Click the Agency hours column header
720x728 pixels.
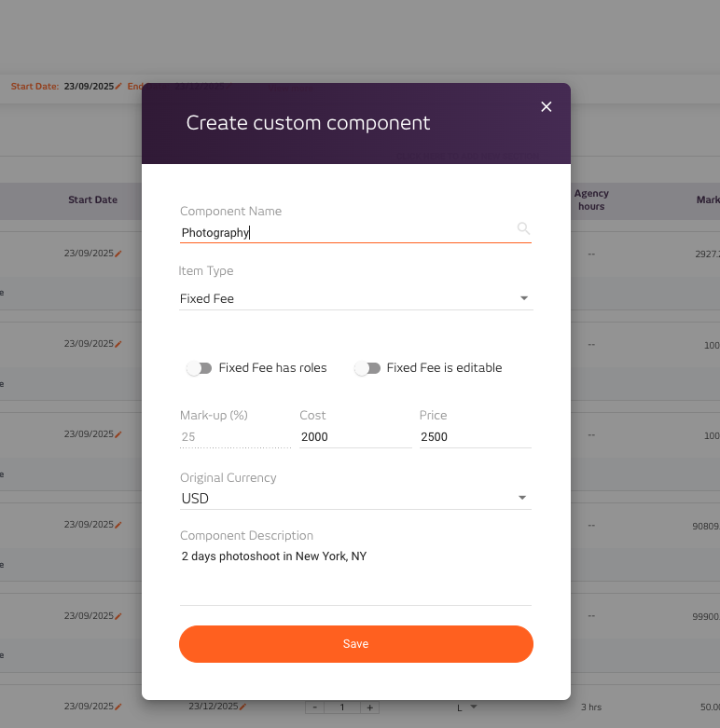[x=591, y=199]
